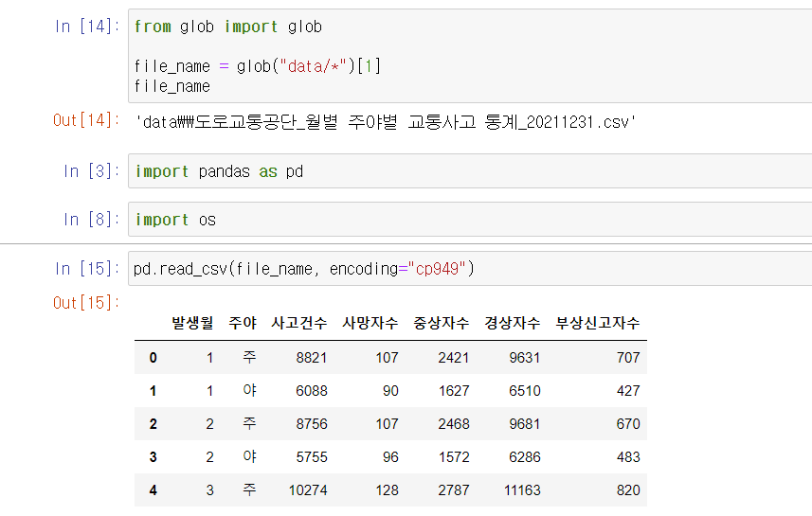Click the 2421 serious injuries cell
The width and height of the screenshot is (812, 516).
pos(453,358)
